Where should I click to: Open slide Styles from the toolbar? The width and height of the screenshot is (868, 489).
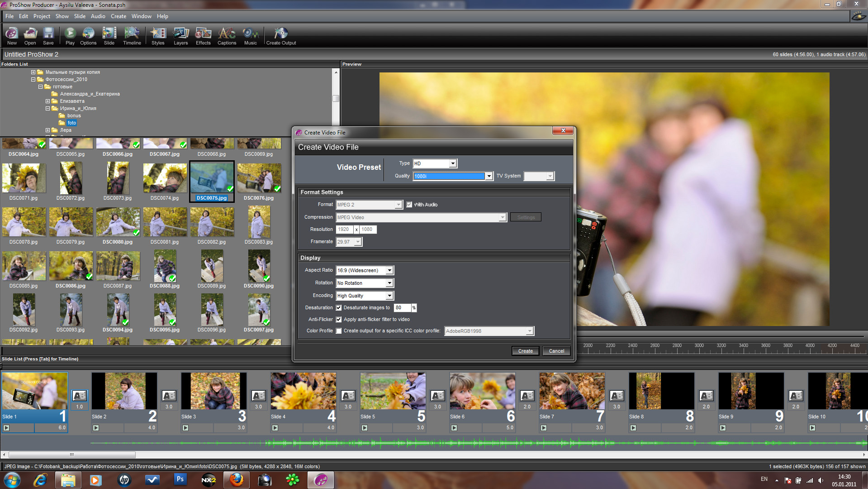tap(158, 36)
